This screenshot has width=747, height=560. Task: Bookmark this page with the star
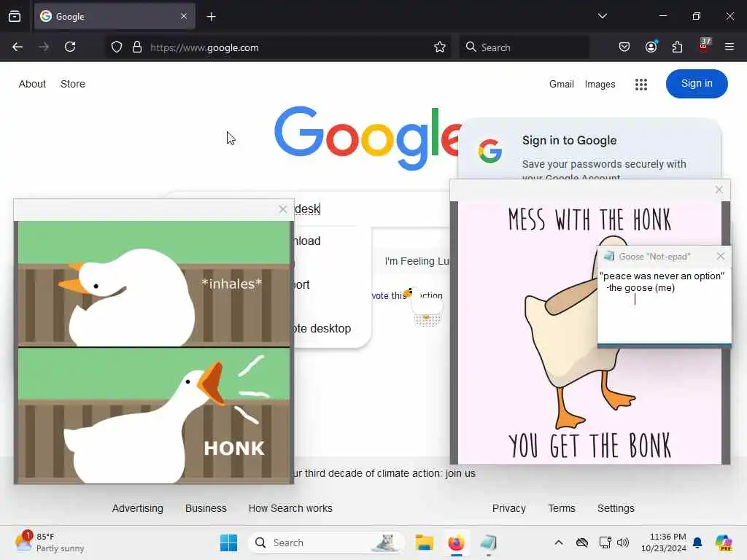click(x=440, y=47)
